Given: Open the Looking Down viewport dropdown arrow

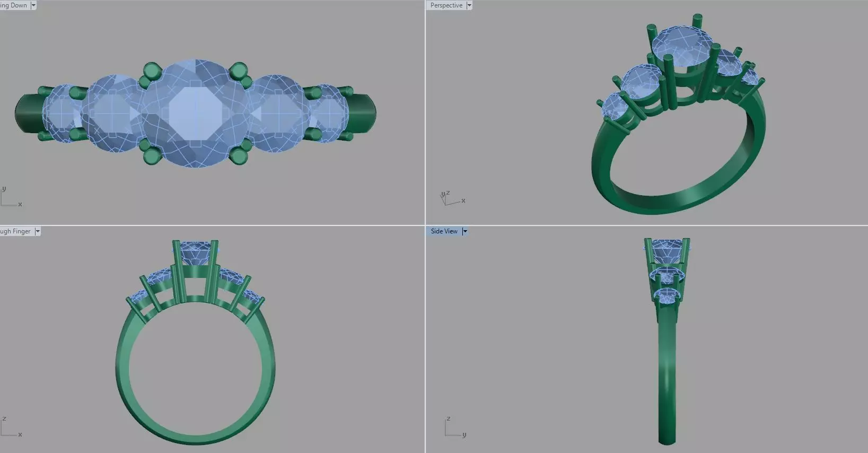Looking at the screenshot, I should (33, 5).
